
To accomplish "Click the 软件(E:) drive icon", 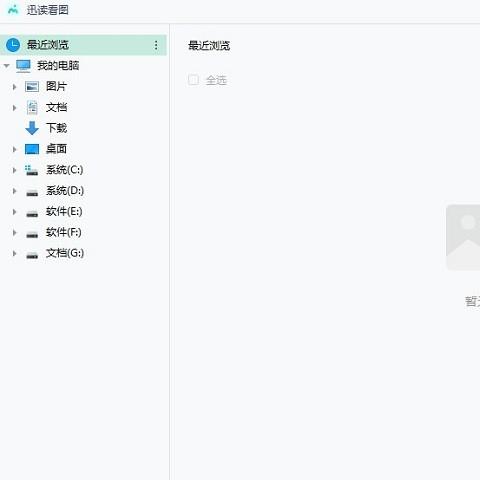I will [x=32, y=213].
